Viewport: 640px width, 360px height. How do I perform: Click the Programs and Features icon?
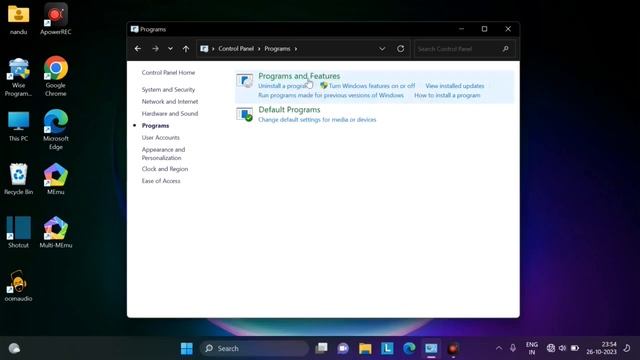[x=244, y=80]
